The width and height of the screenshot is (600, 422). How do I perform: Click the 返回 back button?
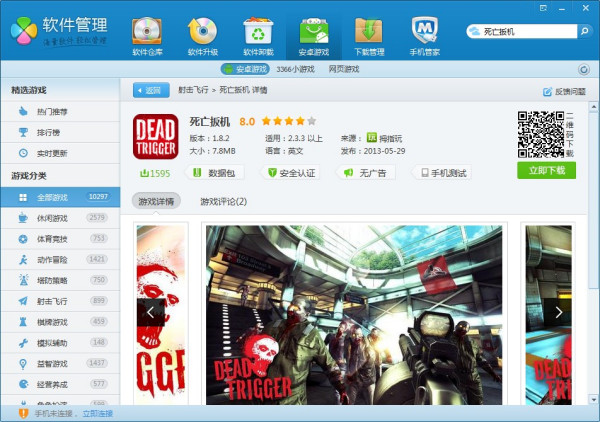(x=151, y=90)
